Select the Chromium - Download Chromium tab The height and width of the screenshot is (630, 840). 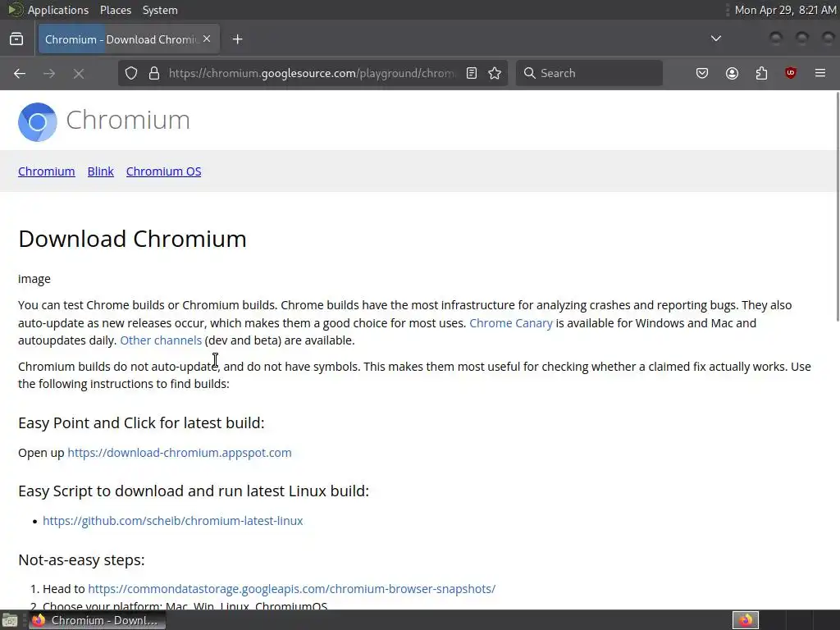[x=129, y=39]
